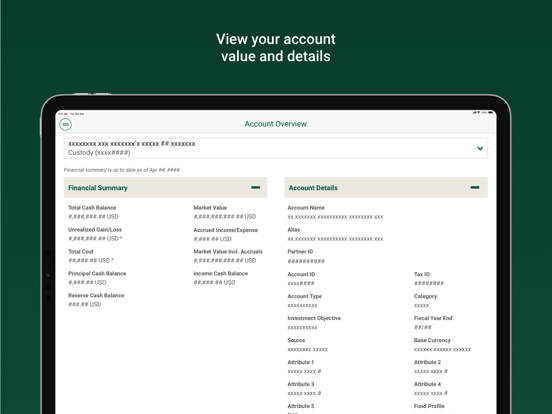
Task: Click the Category label
Action: 425,296
